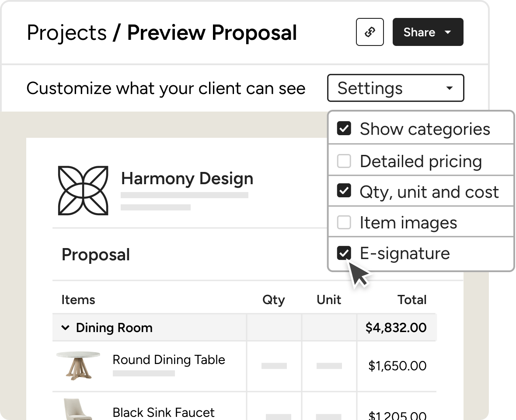Click the Share button
The width and height of the screenshot is (516, 420).
(x=419, y=32)
